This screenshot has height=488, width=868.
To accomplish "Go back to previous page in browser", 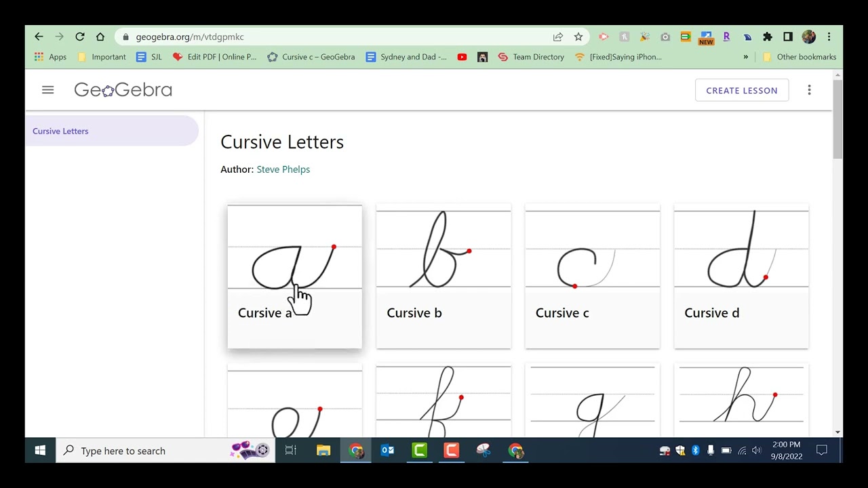I will (x=39, y=37).
